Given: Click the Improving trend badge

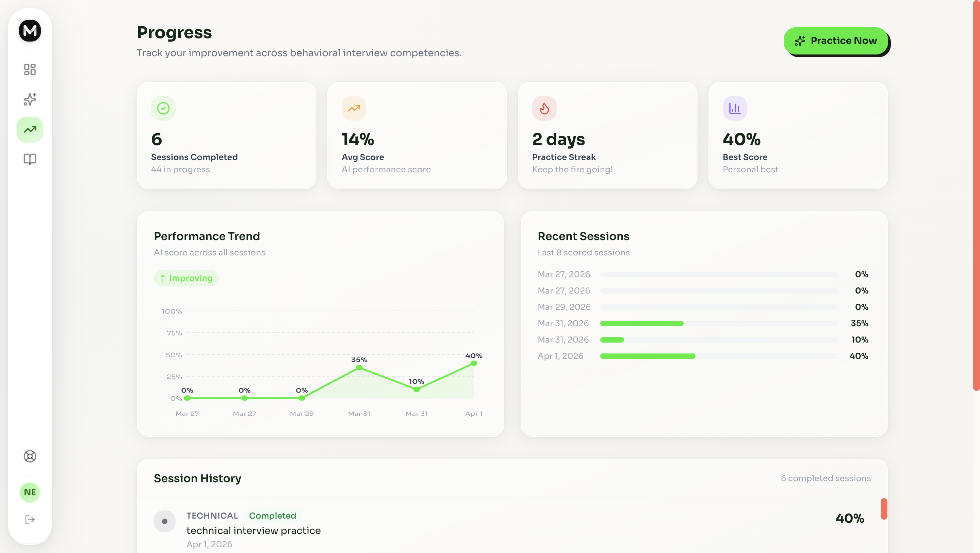Looking at the screenshot, I should point(186,278).
